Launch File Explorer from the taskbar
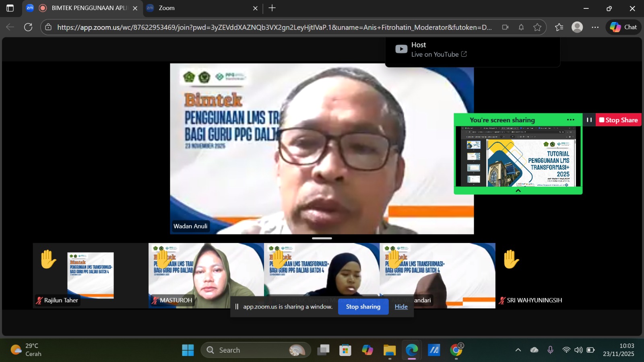Image resolution: width=644 pixels, height=362 pixels. point(388,350)
